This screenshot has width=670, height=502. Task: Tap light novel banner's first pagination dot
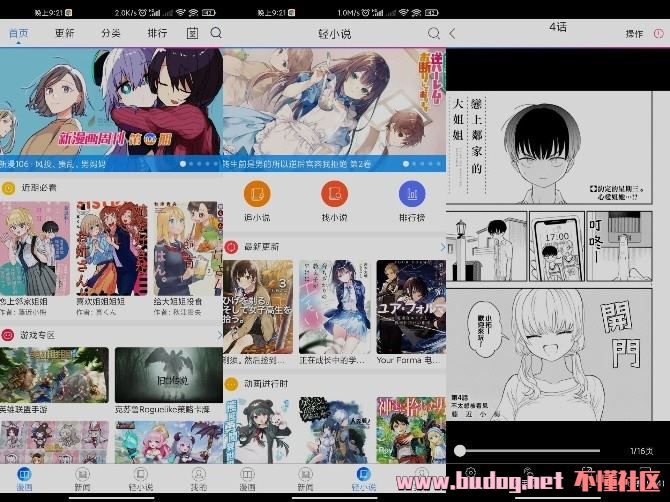click(x=406, y=164)
